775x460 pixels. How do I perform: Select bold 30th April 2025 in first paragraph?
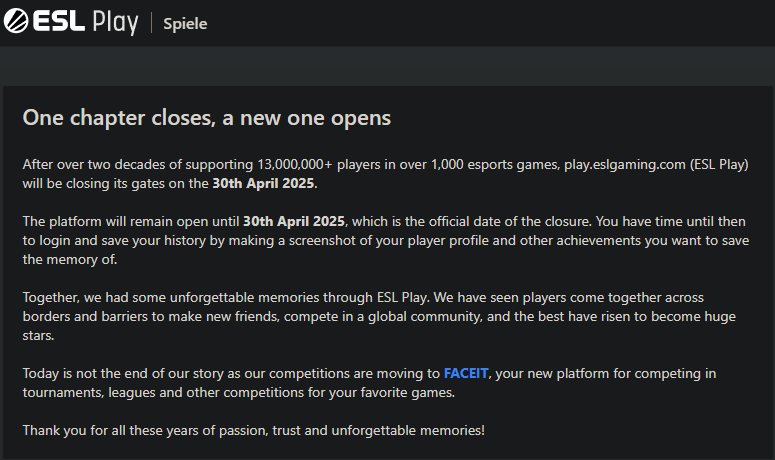tap(263, 183)
